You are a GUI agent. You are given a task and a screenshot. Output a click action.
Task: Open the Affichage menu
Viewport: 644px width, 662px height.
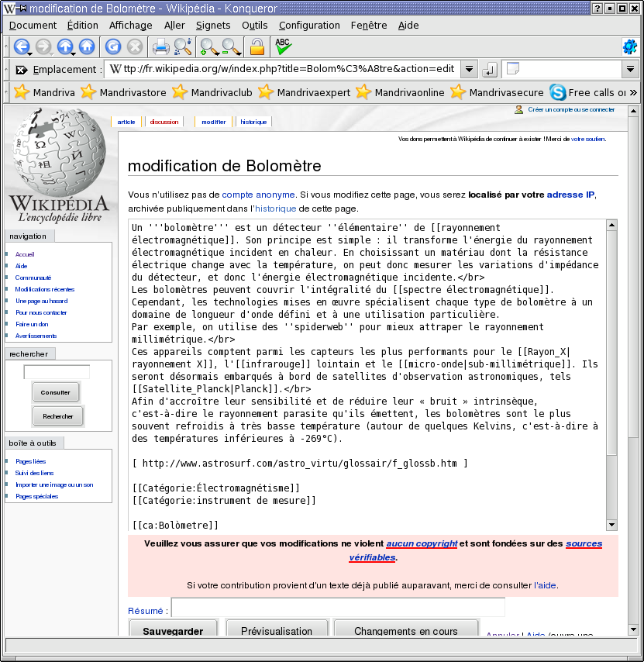click(x=130, y=25)
